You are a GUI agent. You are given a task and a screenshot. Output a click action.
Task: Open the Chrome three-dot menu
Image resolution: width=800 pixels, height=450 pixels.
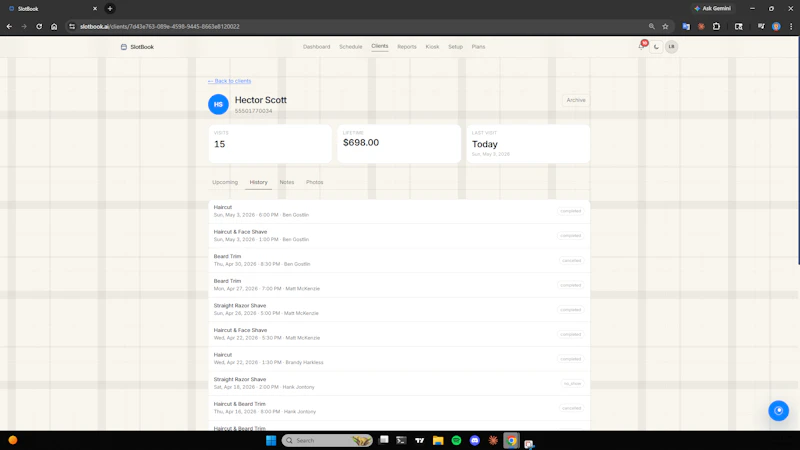coord(791,27)
